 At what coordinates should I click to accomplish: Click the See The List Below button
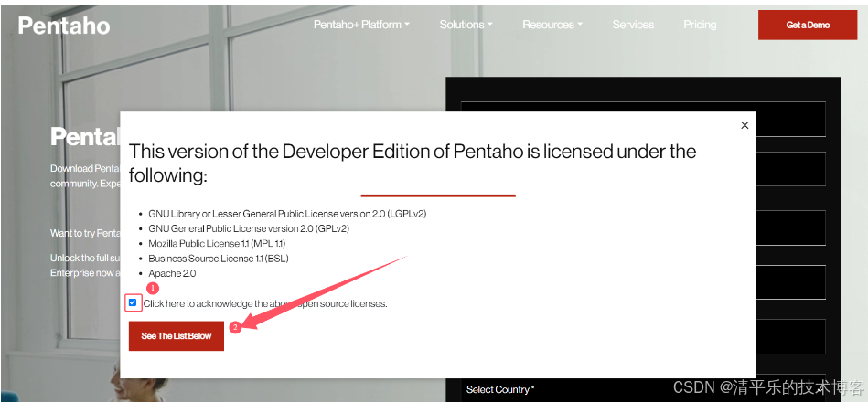click(x=176, y=335)
